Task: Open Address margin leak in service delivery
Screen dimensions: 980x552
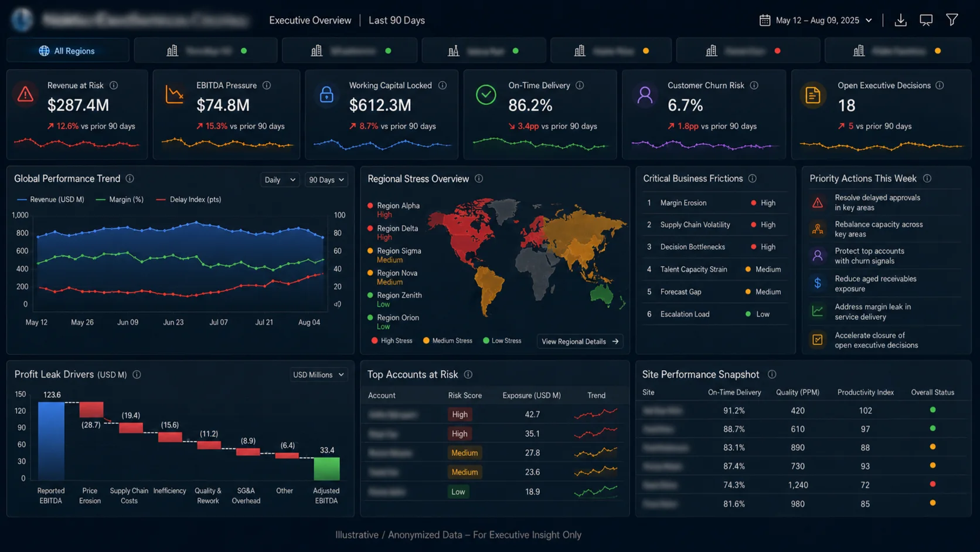Action: pos(885,312)
